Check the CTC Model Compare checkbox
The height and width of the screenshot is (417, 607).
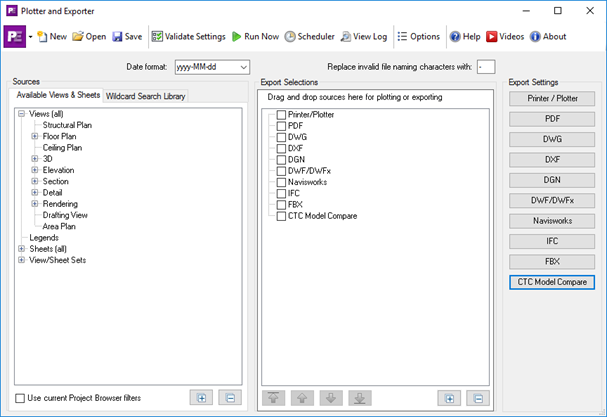(x=281, y=216)
